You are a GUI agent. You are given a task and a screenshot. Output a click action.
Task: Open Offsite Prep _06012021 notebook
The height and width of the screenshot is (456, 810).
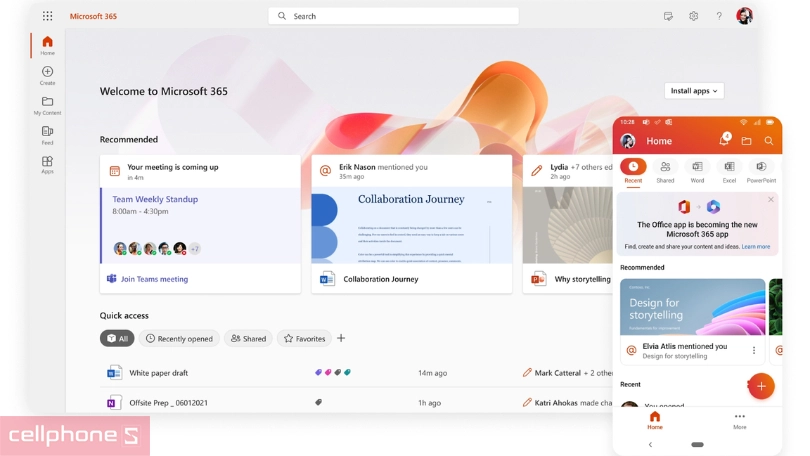point(168,403)
